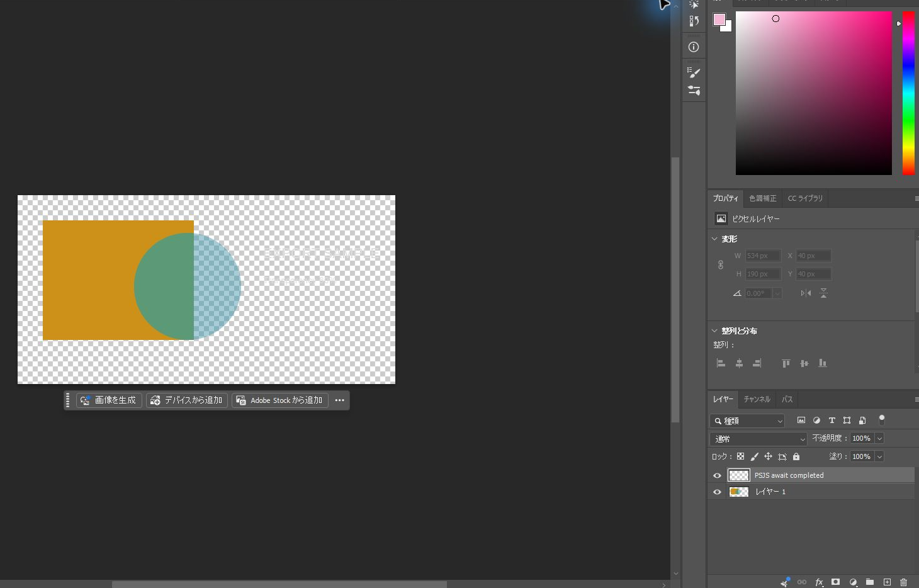Viewport: 919px width, 588px height.
Task: Hide レイヤー 1 layer visibility
Action: (x=717, y=492)
